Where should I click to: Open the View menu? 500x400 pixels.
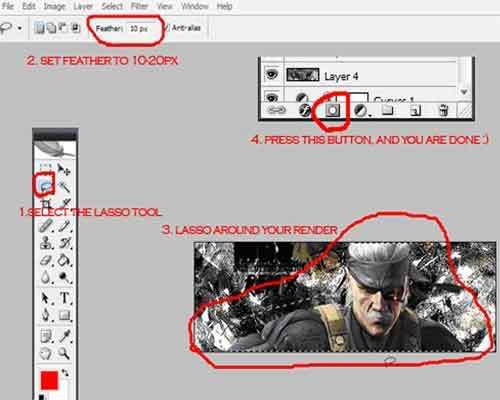pyautogui.click(x=165, y=6)
